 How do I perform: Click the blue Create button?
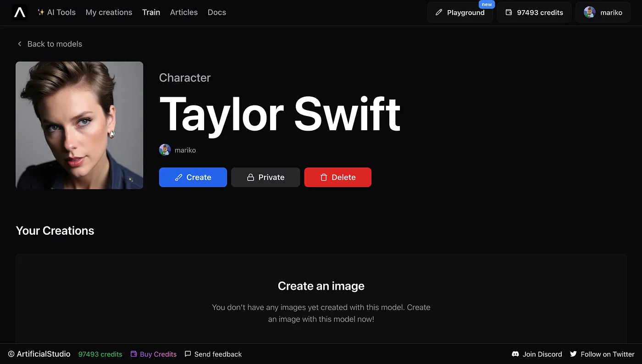coord(193,177)
